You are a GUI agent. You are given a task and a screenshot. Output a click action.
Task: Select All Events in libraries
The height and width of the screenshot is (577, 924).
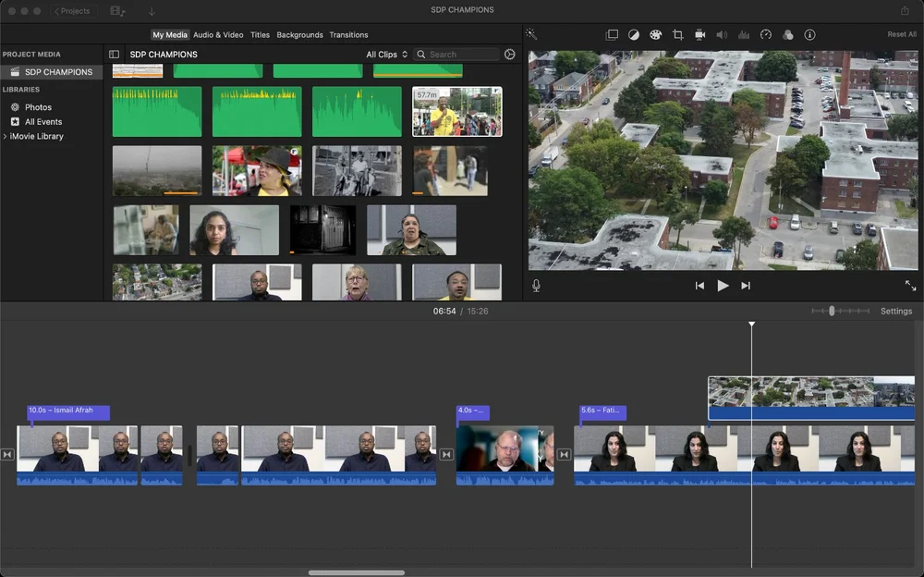pos(43,121)
